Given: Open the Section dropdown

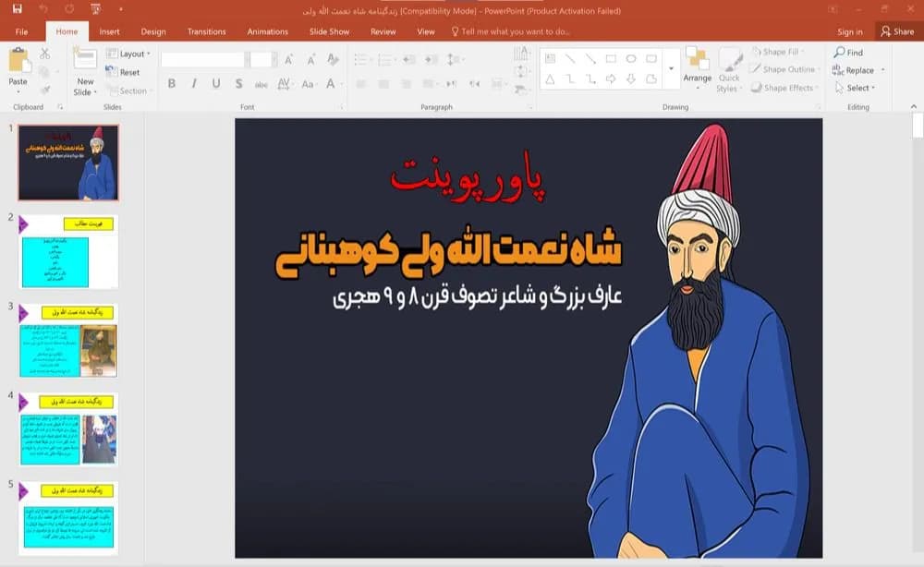Looking at the screenshot, I should click(x=129, y=90).
